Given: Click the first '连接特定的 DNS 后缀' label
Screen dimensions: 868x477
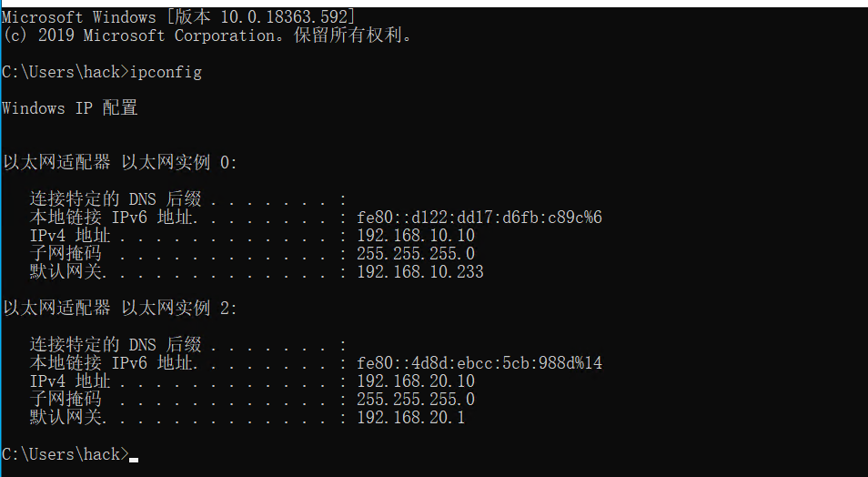Looking at the screenshot, I should click(116, 198).
